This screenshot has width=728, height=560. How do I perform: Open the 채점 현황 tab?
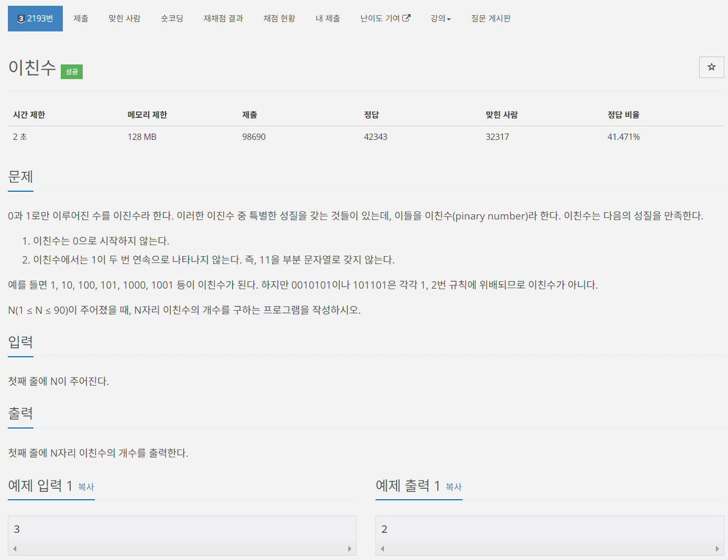279,18
